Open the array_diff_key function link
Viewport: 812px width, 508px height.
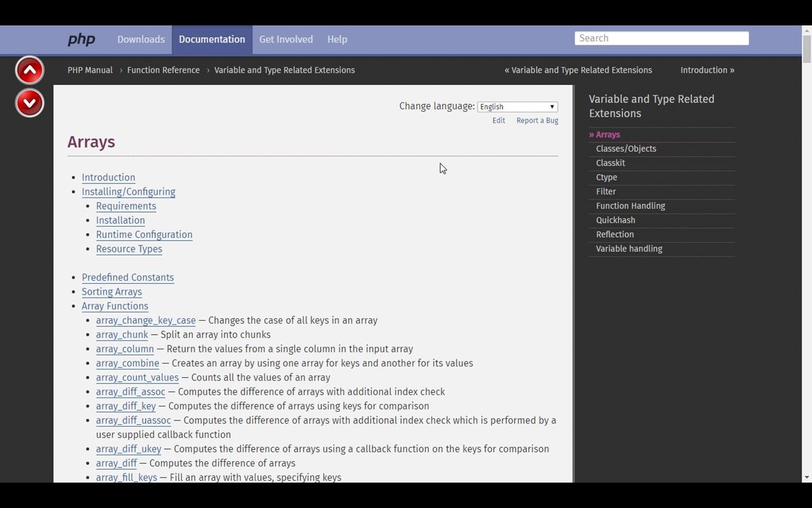click(126, 406)
